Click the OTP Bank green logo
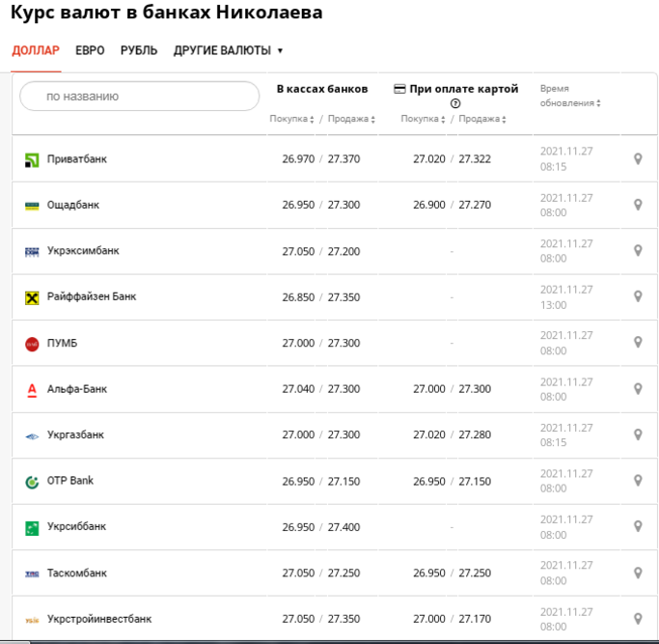659x644 pixels. [32, 482]
